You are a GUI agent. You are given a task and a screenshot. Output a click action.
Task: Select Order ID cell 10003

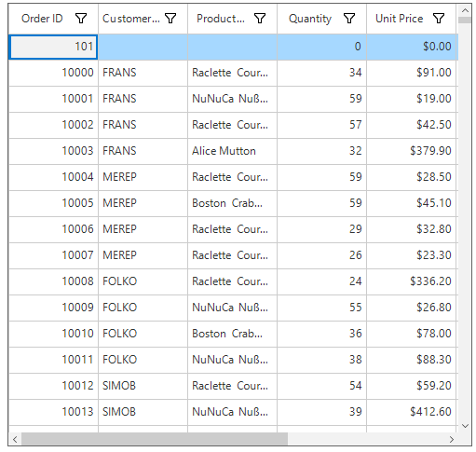coord(53,151)
